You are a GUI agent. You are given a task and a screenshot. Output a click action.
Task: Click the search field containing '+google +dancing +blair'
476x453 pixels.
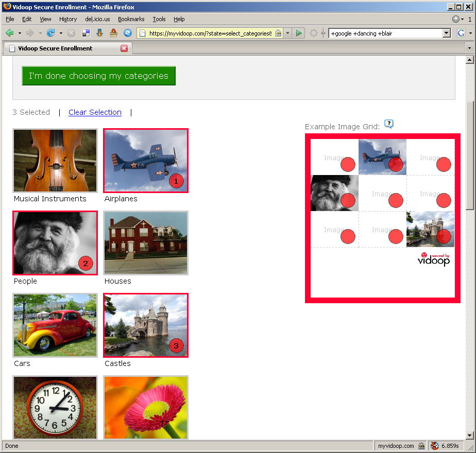[386, 33]
